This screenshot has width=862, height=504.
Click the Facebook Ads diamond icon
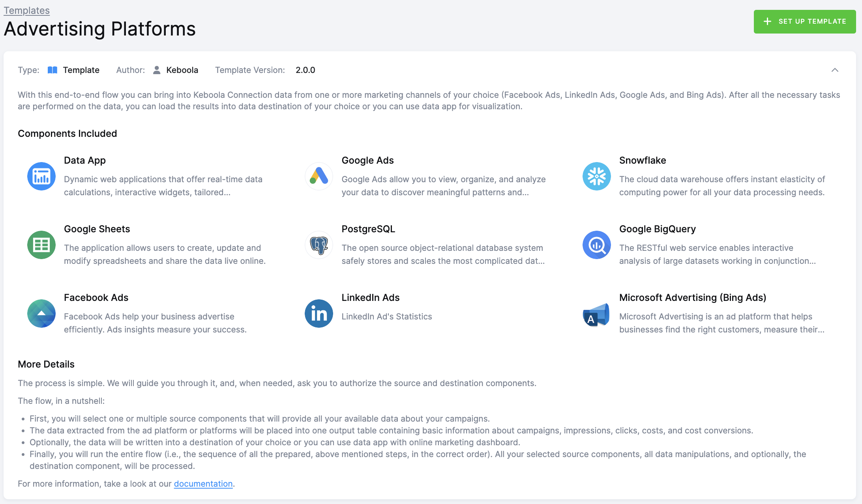pyautogui.click(x=41, y=314)
